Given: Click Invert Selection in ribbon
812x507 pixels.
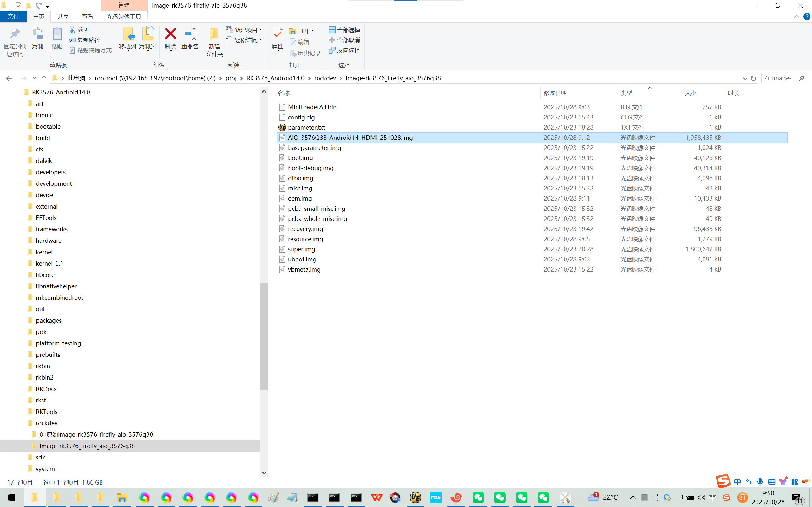Looking at the screenshot, I should point(344,50).
